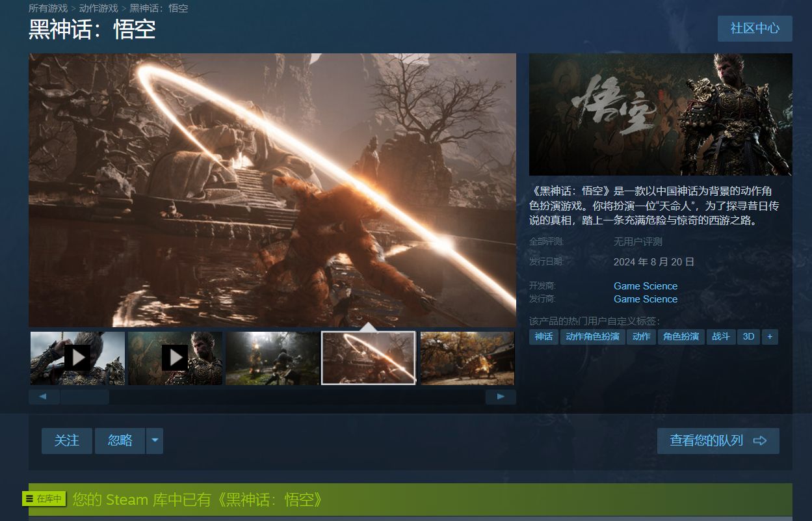
Task: Click the 忽略 ignore button
Action: pos(120,441)
